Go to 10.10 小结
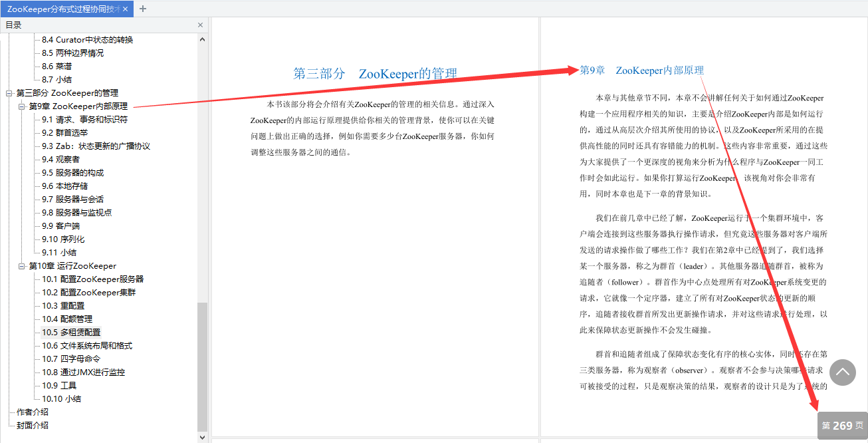Viewport: 868px width, 443px height. pos(61,399)
